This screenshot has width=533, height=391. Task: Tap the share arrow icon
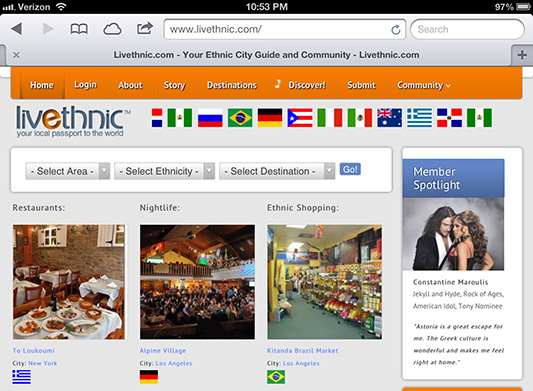pyautogui.click(x=145, y=28)
